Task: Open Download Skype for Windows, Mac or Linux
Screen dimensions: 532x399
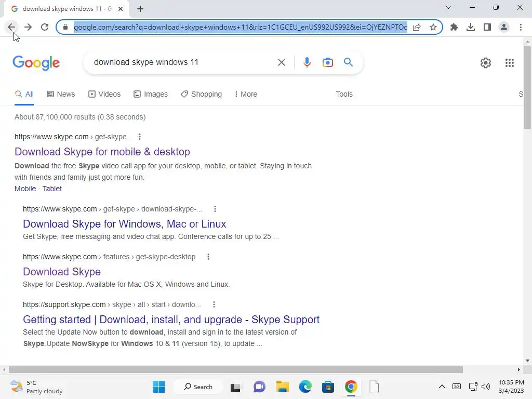Action: (124, 224)
